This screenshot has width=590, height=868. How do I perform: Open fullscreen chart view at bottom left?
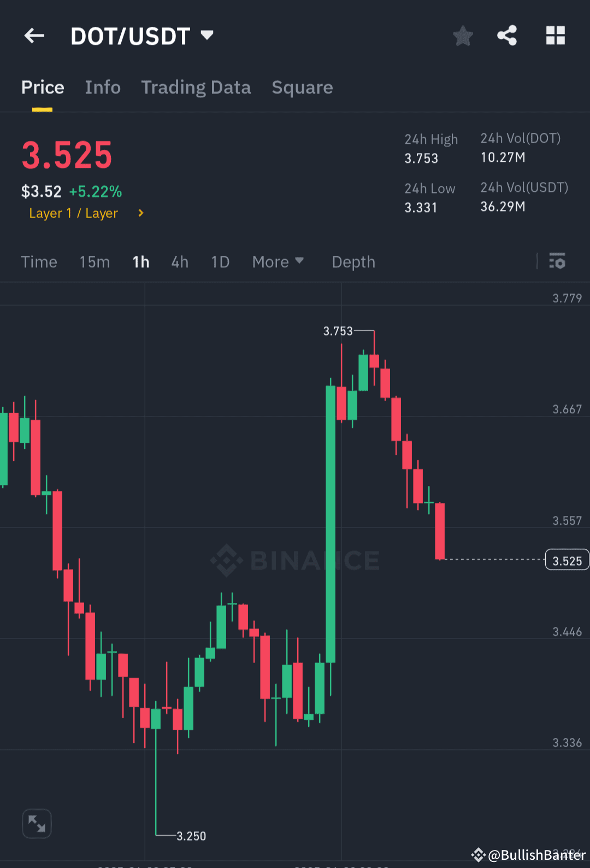(37, 823)
